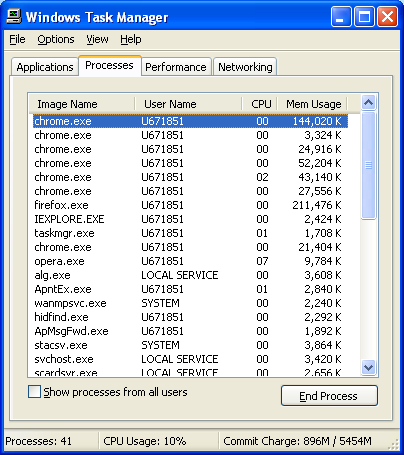Open the View menu

pyautogui.click(x=97, y=39)
